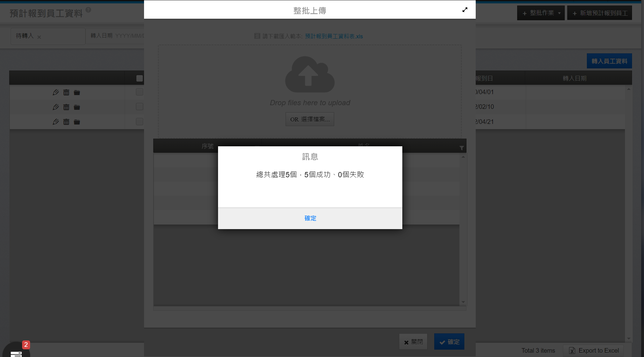Click the help question mark icon by title
The height and width of the screenshot is (357, 644).
tap(88, 10)
